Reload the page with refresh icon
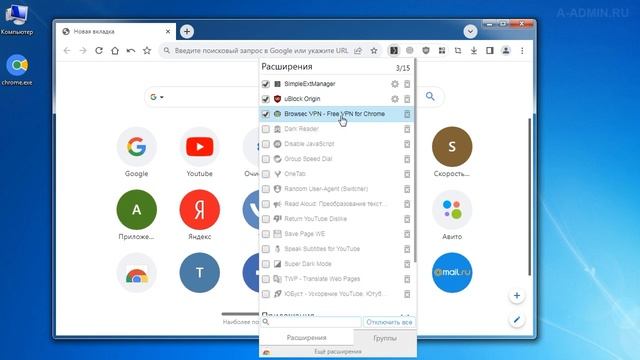This screenshot has height=360, width=640. [x=99, y=51]
